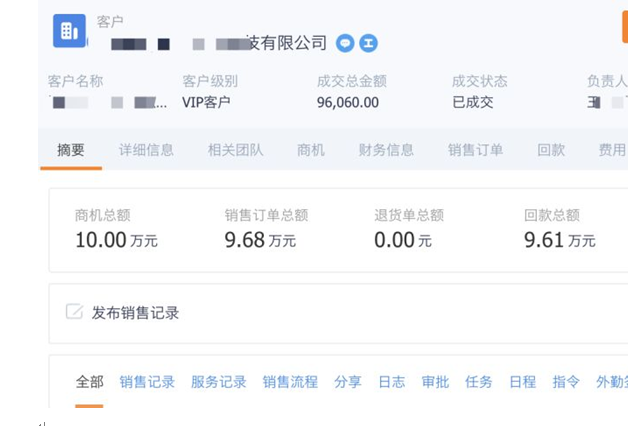
Task: Switch to the 销售订单 tab
Action: 475,150
